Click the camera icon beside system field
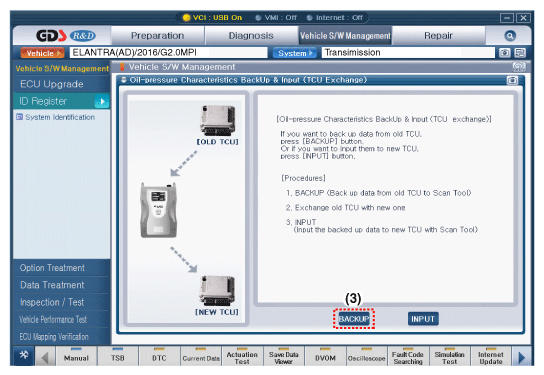 504,53
